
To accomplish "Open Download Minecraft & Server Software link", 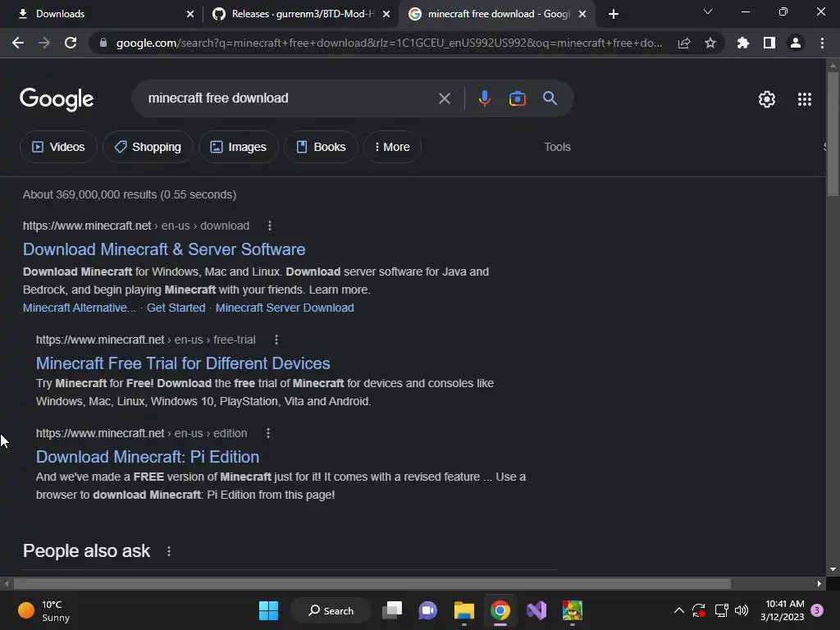I will (x=164, y=249).
